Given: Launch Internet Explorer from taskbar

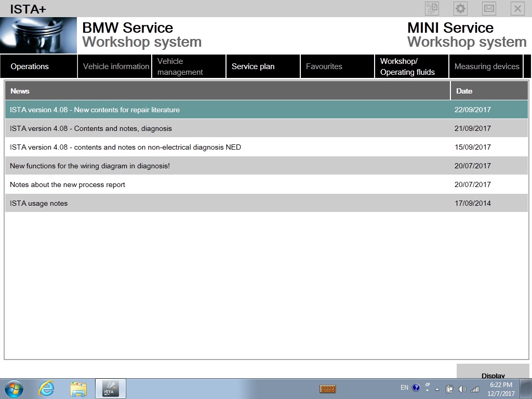Looking at the screenshot, I should [x=46, y=389].
